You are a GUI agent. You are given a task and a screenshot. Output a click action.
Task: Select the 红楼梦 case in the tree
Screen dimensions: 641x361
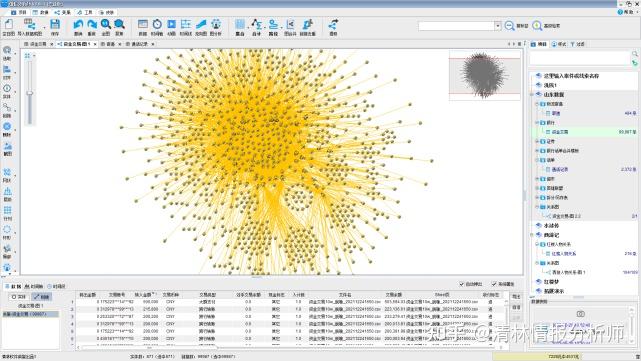tap(551, 282)
